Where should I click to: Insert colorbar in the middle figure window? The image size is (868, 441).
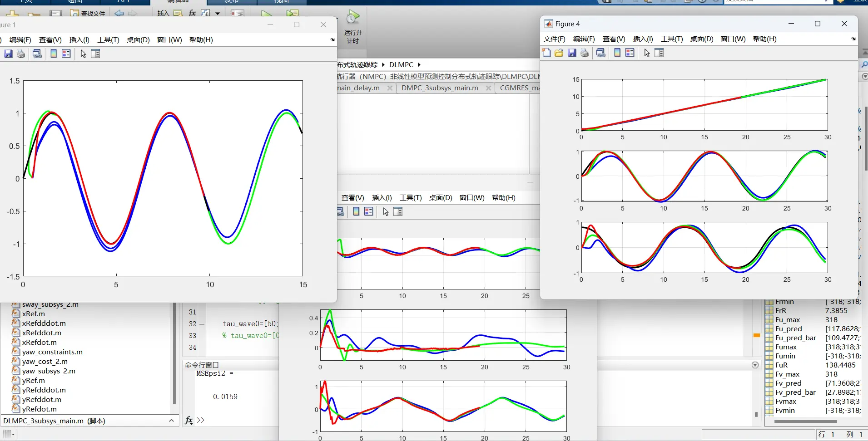coord(356,212)
